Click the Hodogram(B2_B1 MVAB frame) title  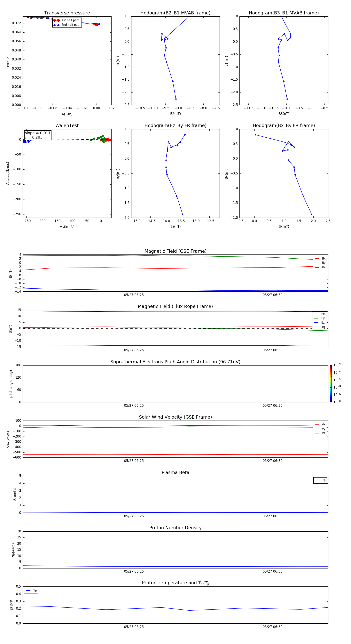175,13
